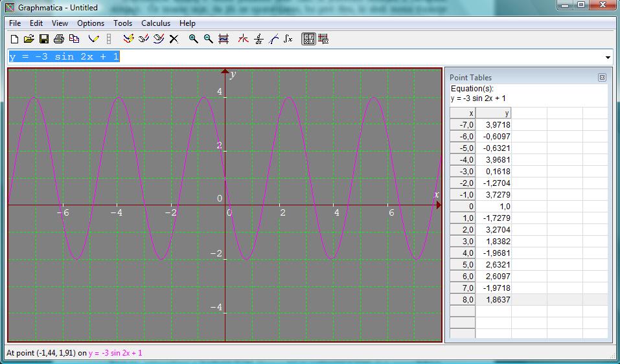Image resolution: width=620 pixels, height=364 pixels.
Task: Open the Options menu
Action: (x=91, y=23)
